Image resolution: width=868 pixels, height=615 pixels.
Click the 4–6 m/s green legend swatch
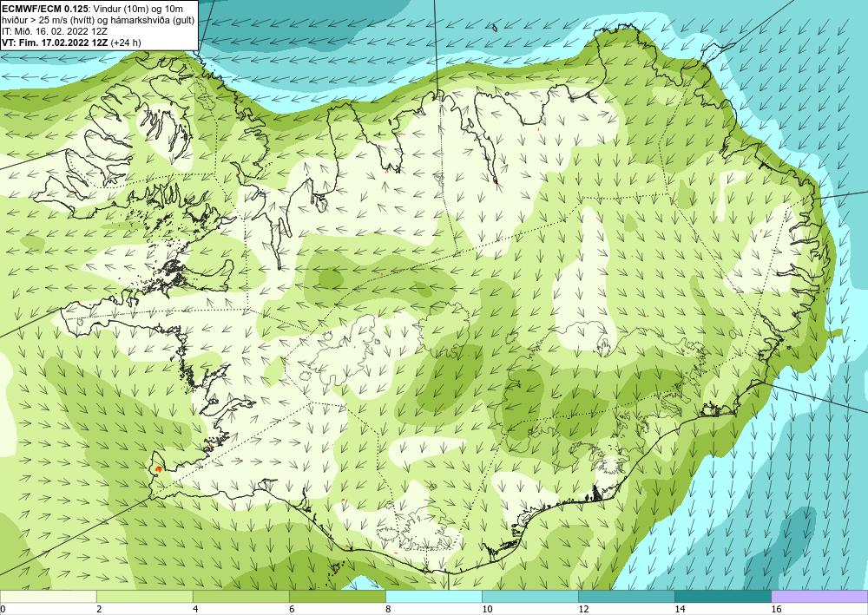(x=240, y=596)
